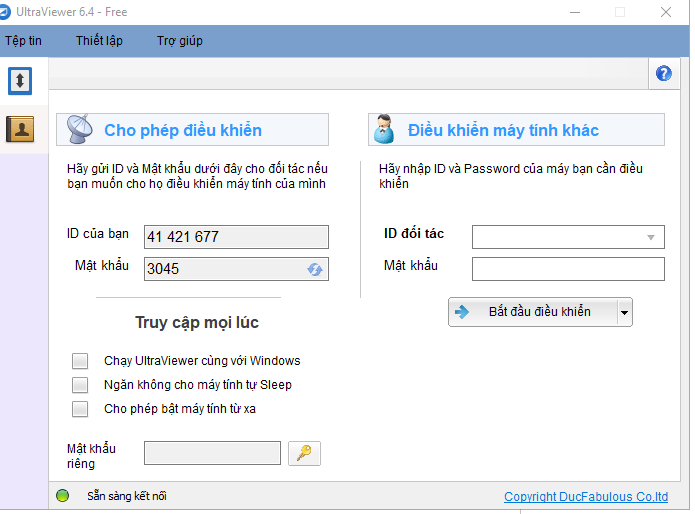
Task: Check Cho phép bật máy tính từ xa
Action: 80,409
